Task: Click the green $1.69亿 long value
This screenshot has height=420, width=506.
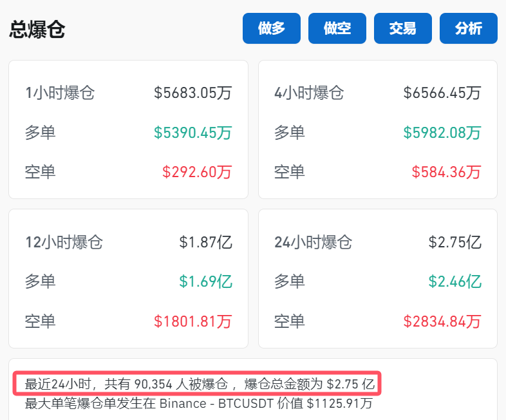Action: (205, 282)
